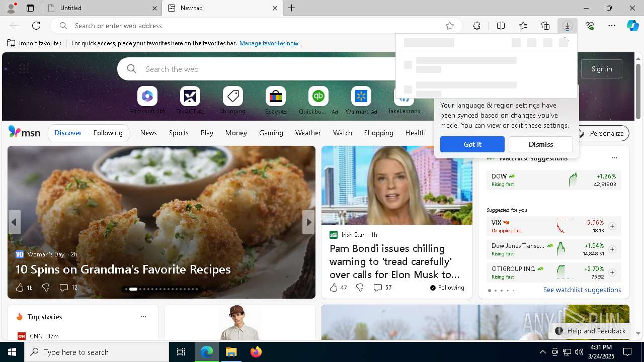644x362 pixels.
Task: Open Manage favorites now link
Action: coord(269,43)
